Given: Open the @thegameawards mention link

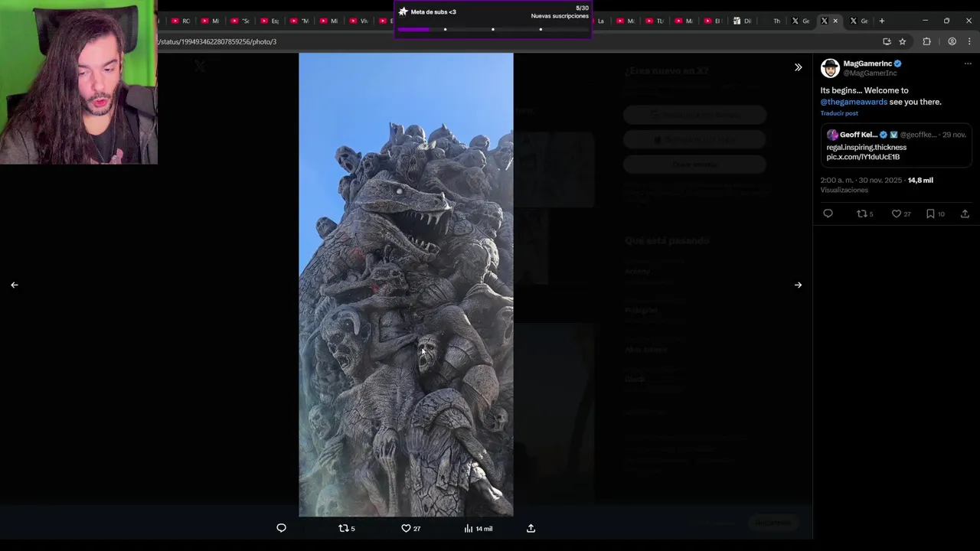Looking at the screenshot, I should (x=854, y=102).
